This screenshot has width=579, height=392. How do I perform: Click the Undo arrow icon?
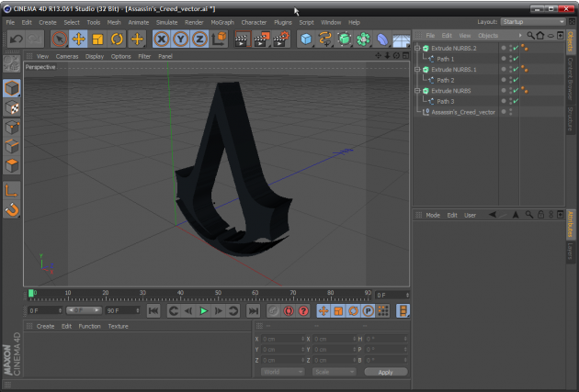click(16, 39)
